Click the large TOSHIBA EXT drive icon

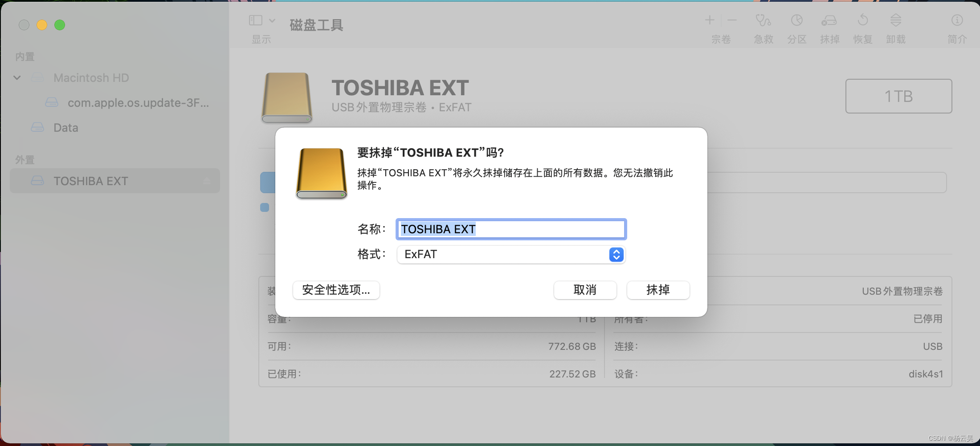click(x=287, y=97)
